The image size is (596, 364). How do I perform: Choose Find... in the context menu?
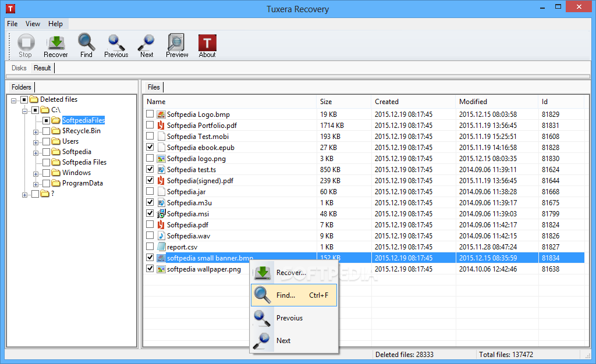(x=294, y=295)
